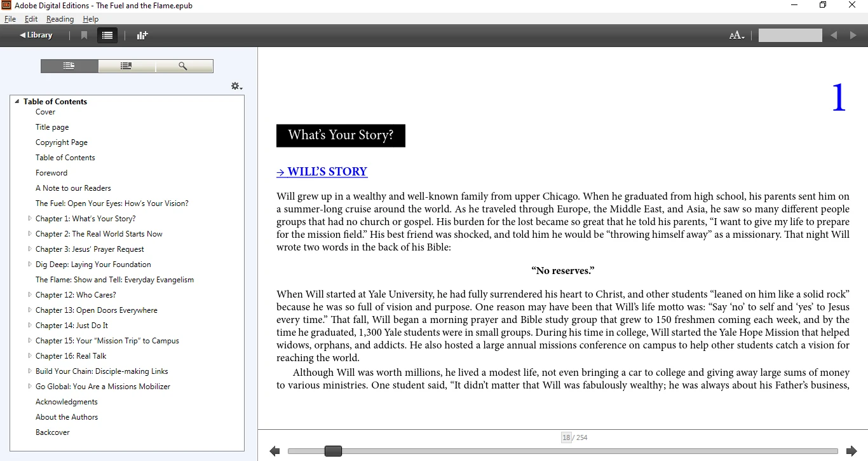Expand Chapter 14: Just Do It
Viewport: 868px width, 461px height.
pos(30,326)
